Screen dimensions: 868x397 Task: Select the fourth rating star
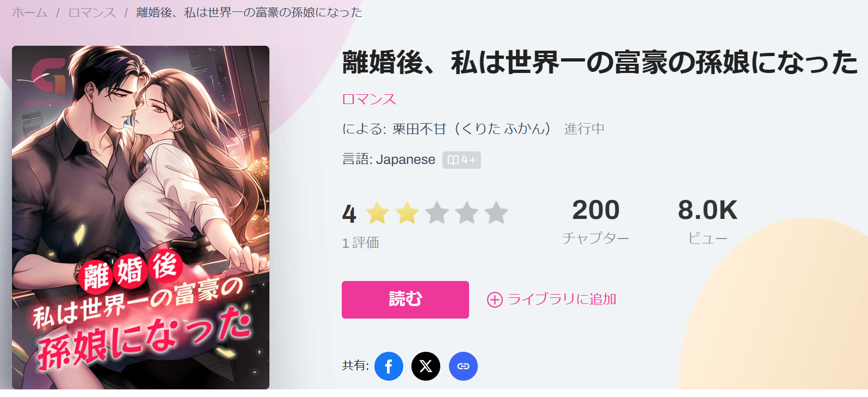[x=466, y=213]
